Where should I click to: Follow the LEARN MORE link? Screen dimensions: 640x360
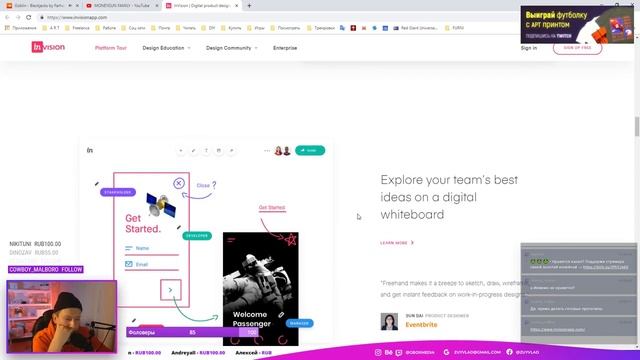[x=397, y=242]
